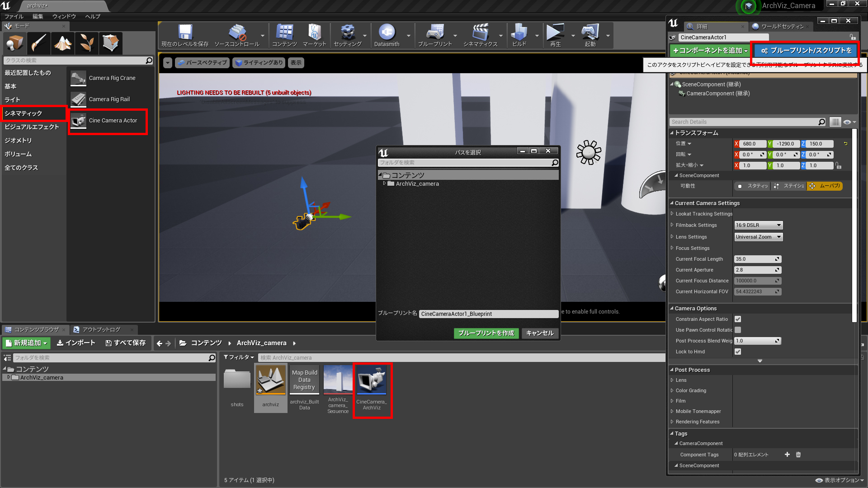Switch to World Settings tab

click(x=781, y=26)
